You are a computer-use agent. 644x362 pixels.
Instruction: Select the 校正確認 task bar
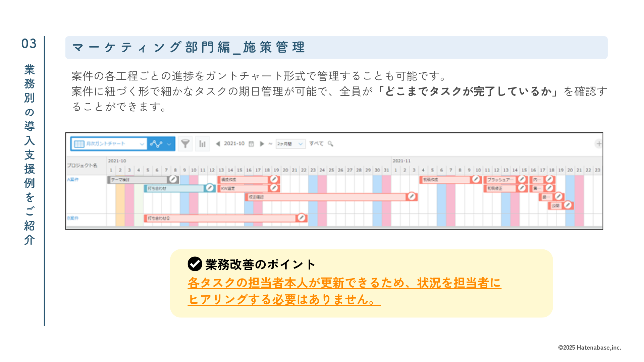coord(325,197)
